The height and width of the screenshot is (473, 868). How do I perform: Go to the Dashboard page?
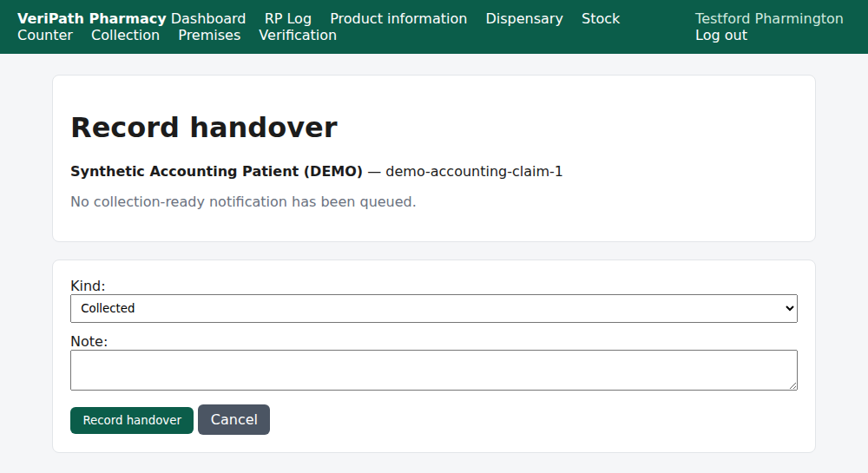tap(208, 18)
